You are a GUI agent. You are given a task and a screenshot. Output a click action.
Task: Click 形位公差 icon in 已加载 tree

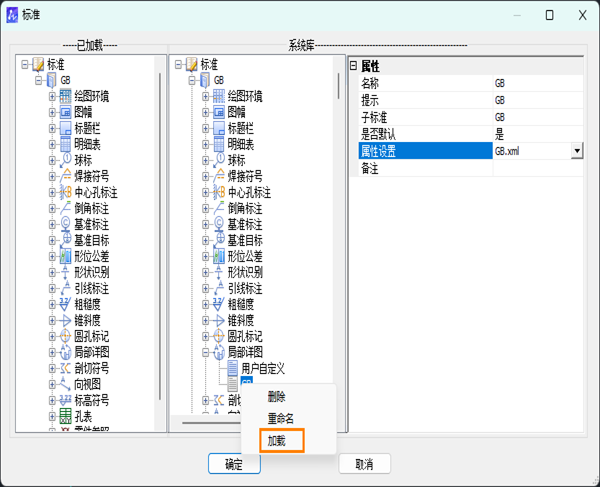click(x=65, y=256)
